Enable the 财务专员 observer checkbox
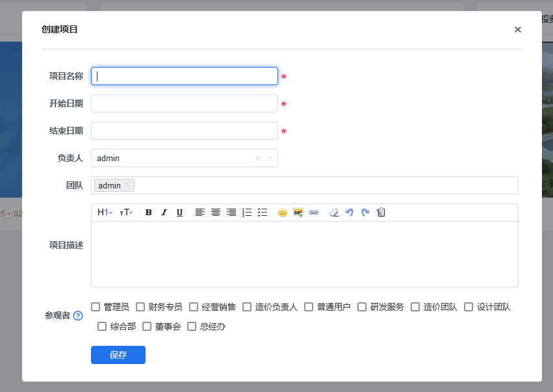 click(x=140, y=307)
